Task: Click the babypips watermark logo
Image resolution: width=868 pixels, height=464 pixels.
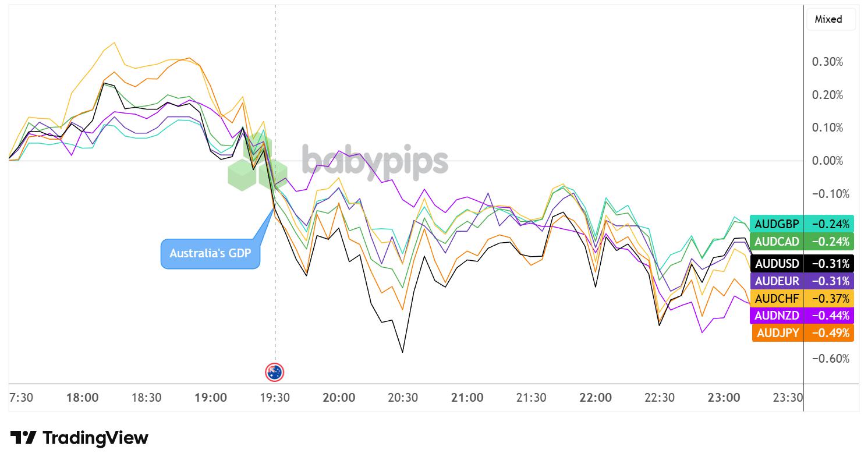Action: (x=339, y=161)
